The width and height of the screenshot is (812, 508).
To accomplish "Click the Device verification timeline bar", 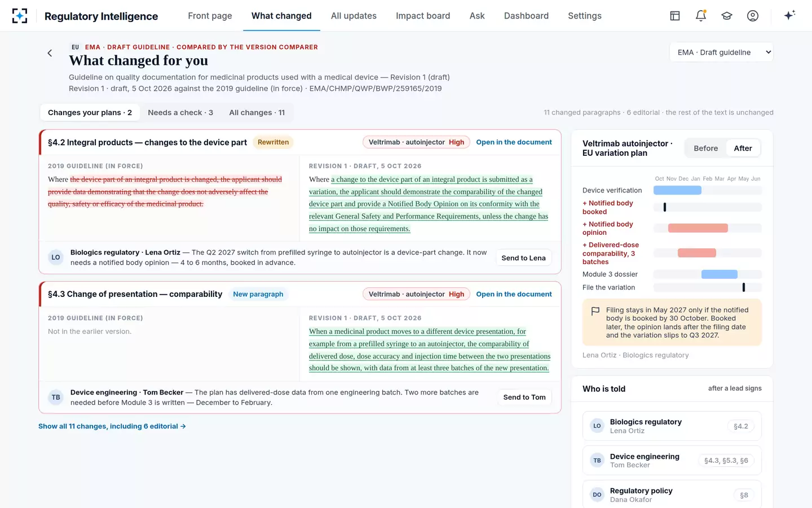I will point(677,190).
